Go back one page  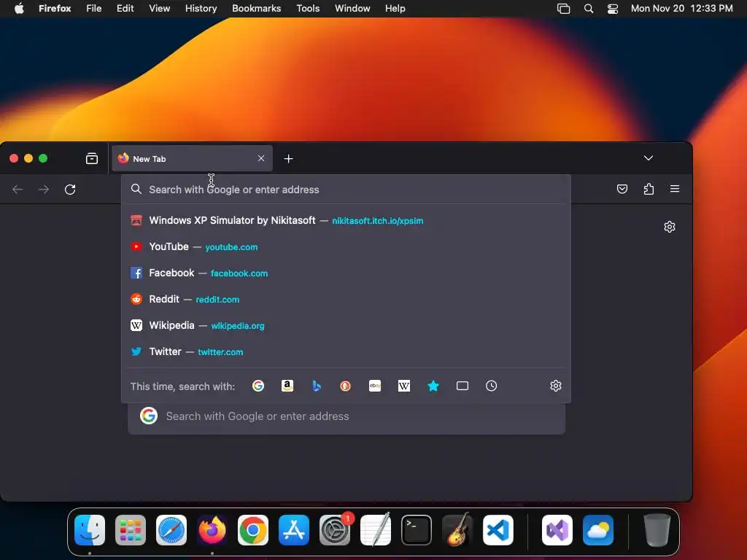[18, 190]
